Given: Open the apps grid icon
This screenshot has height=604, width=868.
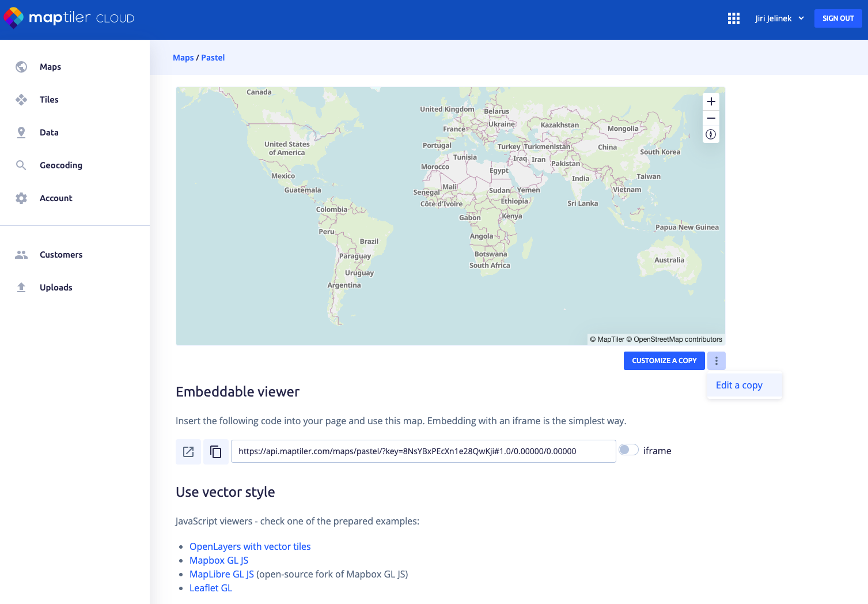Looking at the screenshot, I should 733,18.
